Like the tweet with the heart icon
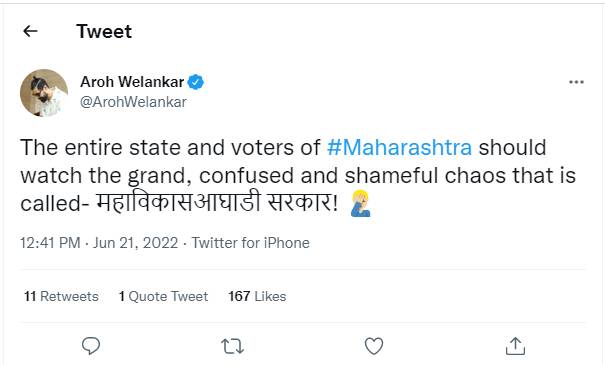 point(374,346)
